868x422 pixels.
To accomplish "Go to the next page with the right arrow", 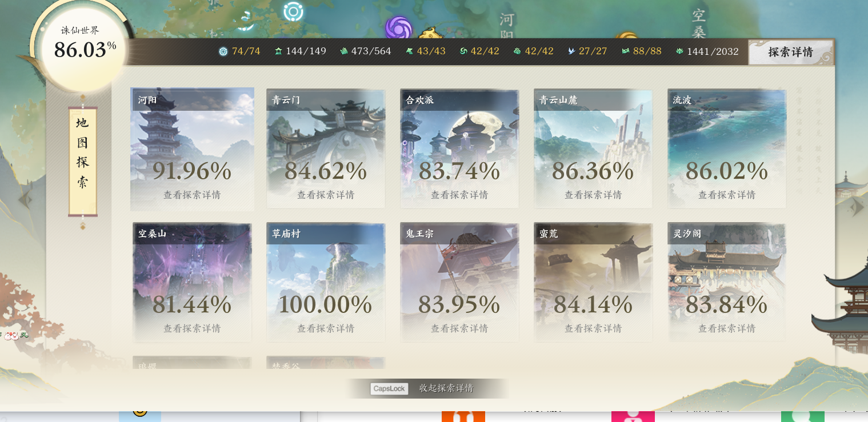I will click(857, 207).
